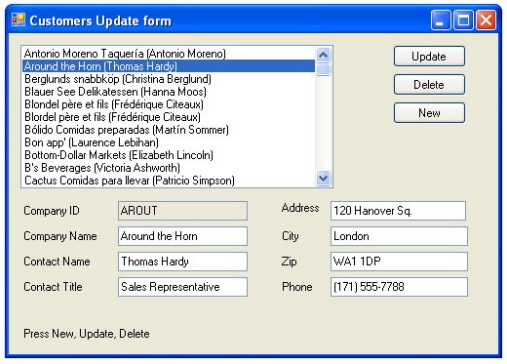Click the Company Name text field
The width and height of the screenshot is (507, 364).
[x=183, y=236]
